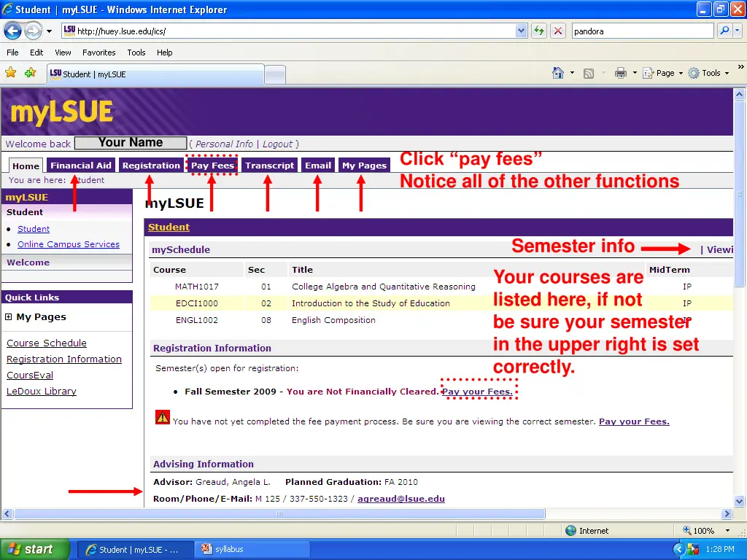Switch to the Pay Fees tab
Viewport: 747px width, 560px height.
(212, 166)
